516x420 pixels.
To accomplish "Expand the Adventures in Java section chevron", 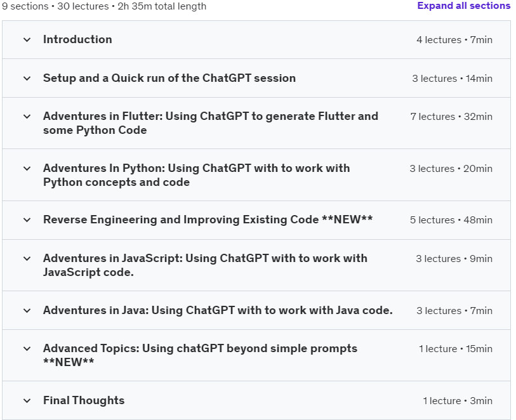I will coord(27,311).
